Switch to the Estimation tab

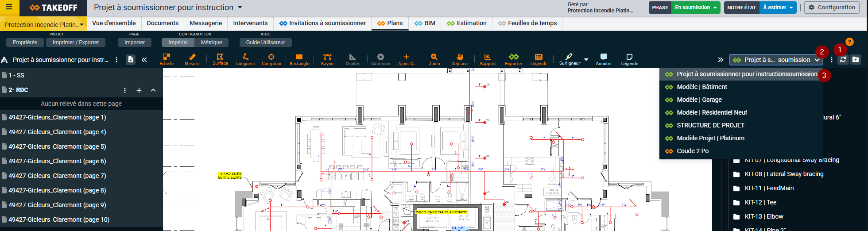467,23
